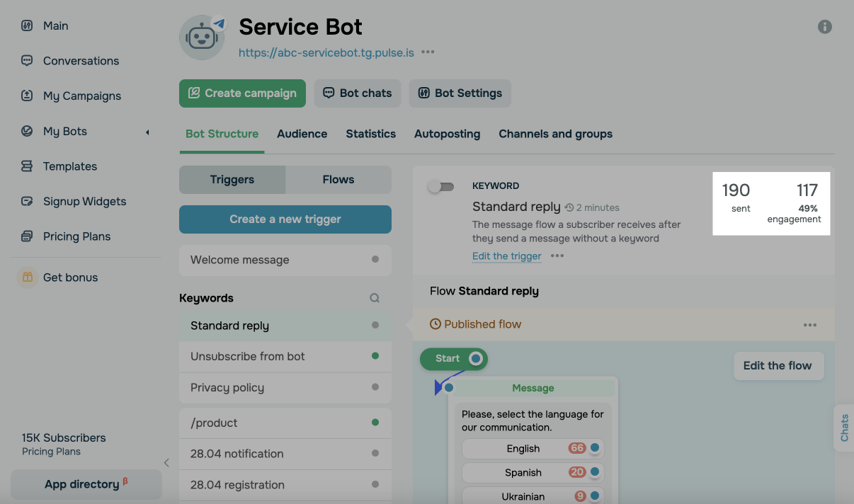Click the info icon near bot title
Screen dimensions: 854x504
(824, 27)
